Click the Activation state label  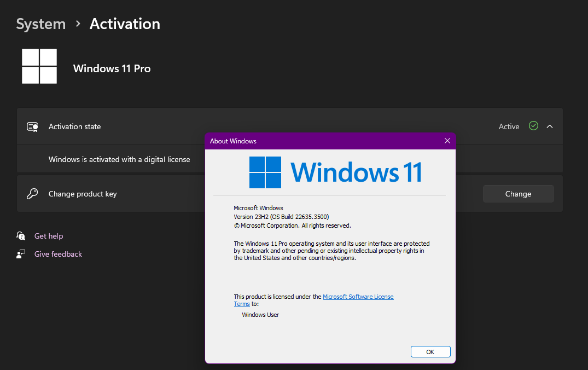74,126
